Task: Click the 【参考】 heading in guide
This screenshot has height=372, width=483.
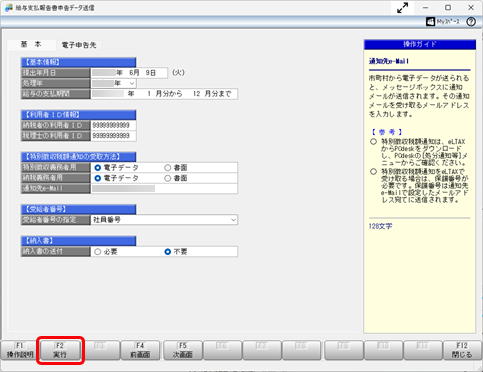Action: tap(387, 132)
